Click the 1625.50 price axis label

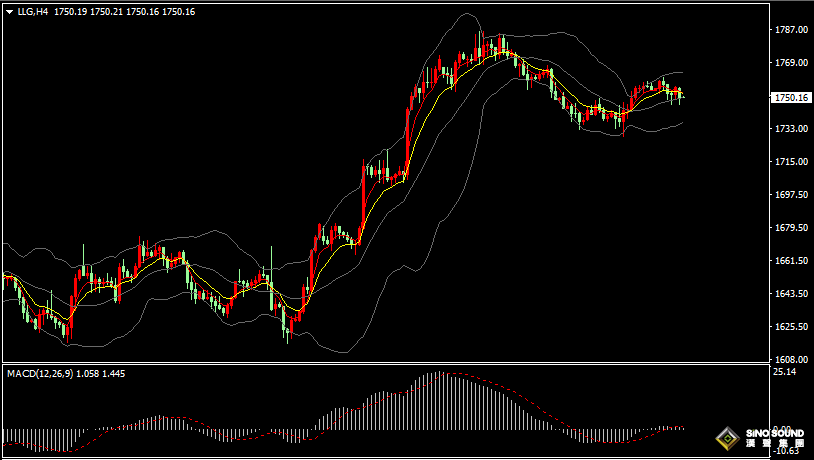click(791, 327)
